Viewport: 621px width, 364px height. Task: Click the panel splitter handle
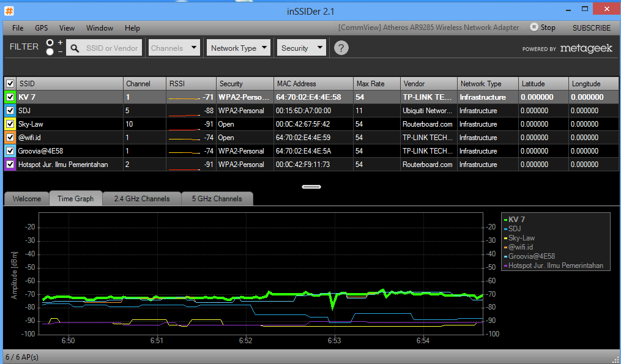(311, 187)
